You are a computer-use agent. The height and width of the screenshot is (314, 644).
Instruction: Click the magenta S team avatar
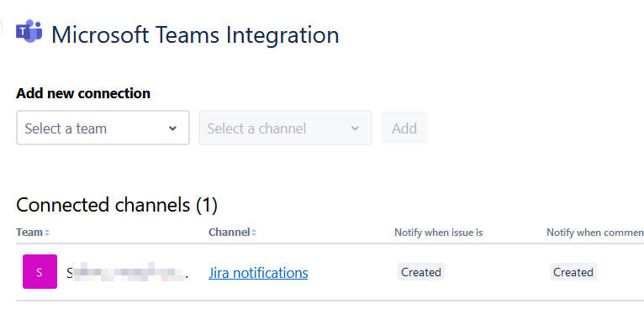click(x=40, y=271)
